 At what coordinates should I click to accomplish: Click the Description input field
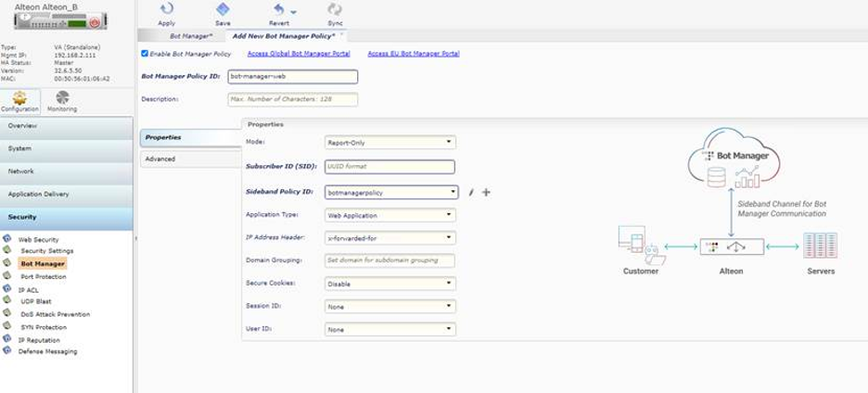coord(293,99)
